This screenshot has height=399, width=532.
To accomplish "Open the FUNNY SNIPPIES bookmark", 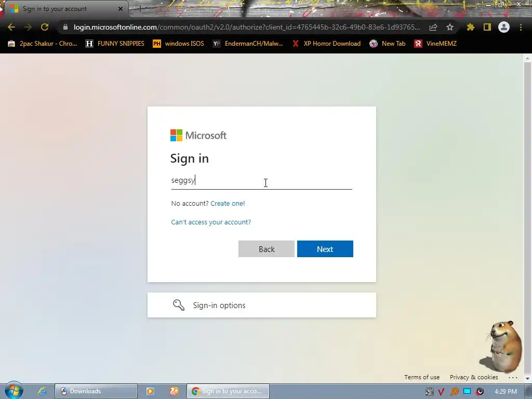I will tap(115, 44).
